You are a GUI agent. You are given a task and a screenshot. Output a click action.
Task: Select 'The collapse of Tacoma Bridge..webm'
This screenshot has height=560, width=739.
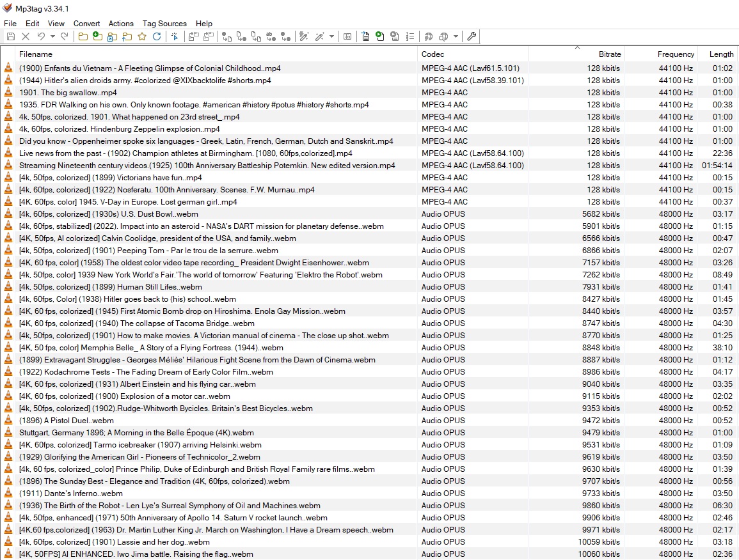click(x=370, y=323)
